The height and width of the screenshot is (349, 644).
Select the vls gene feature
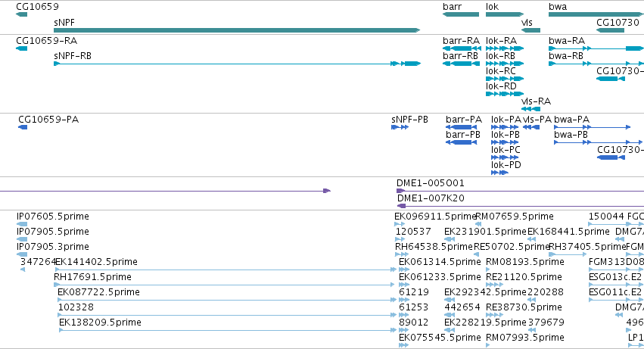point(531,30)
